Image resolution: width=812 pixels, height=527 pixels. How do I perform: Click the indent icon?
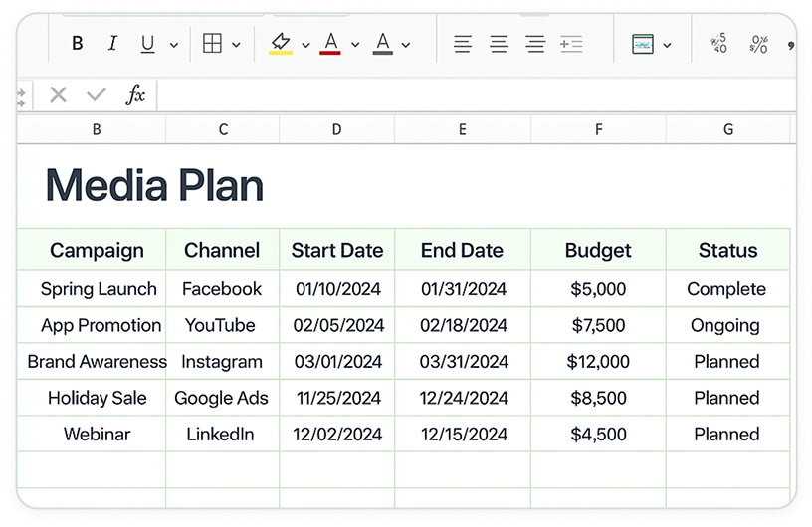click(571, 44)
